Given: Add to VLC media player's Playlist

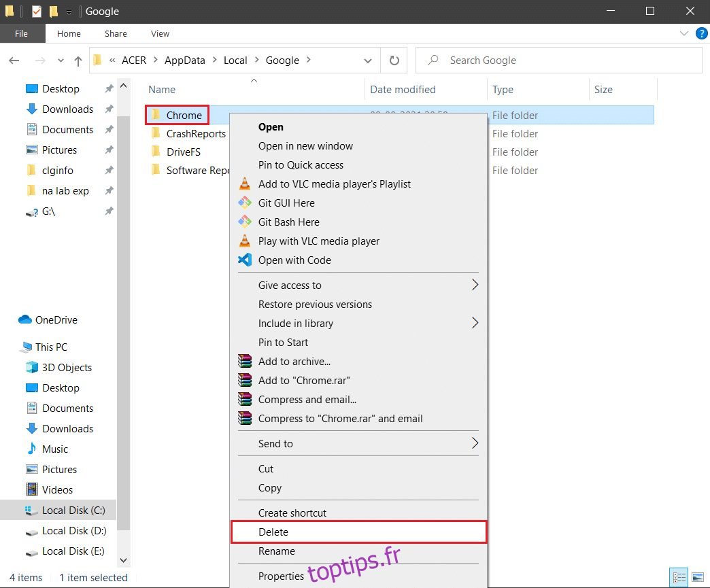Looking at the screenshot, I should [x=358, y=184].
